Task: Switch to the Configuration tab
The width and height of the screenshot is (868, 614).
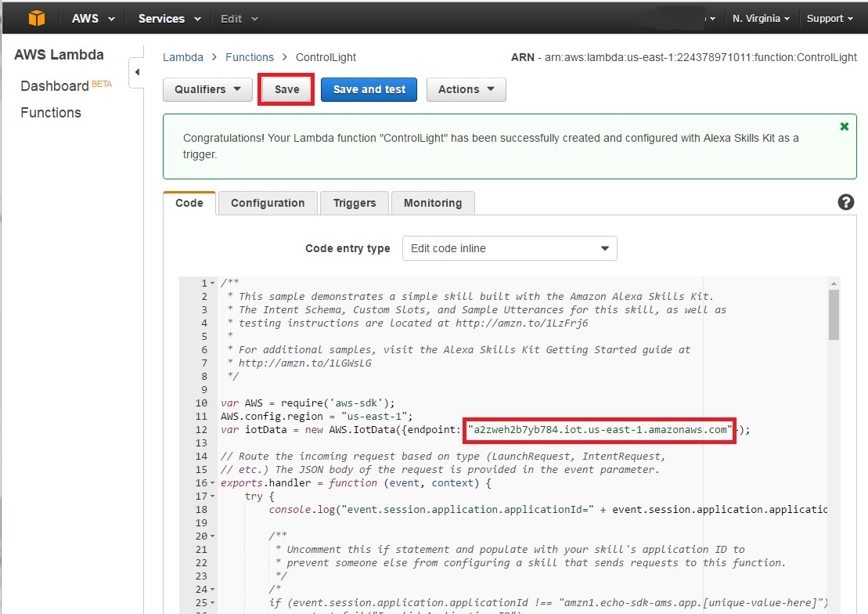Action: click(268, 203)
